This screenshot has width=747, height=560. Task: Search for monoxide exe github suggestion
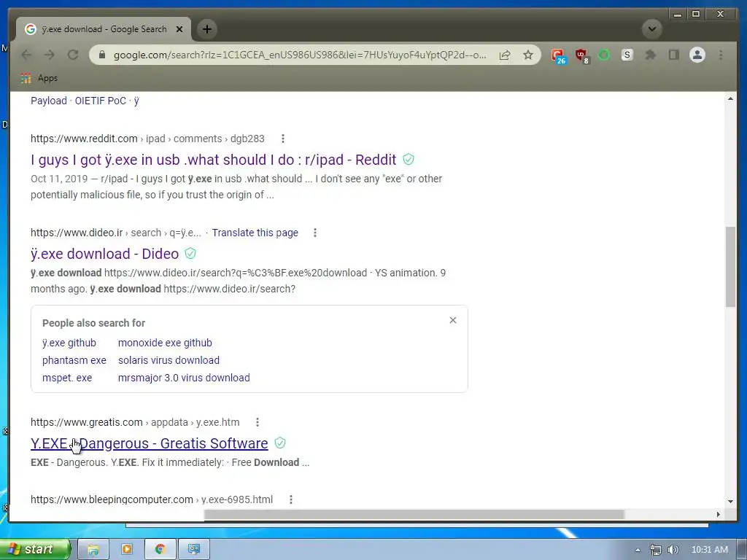[165, 343]
